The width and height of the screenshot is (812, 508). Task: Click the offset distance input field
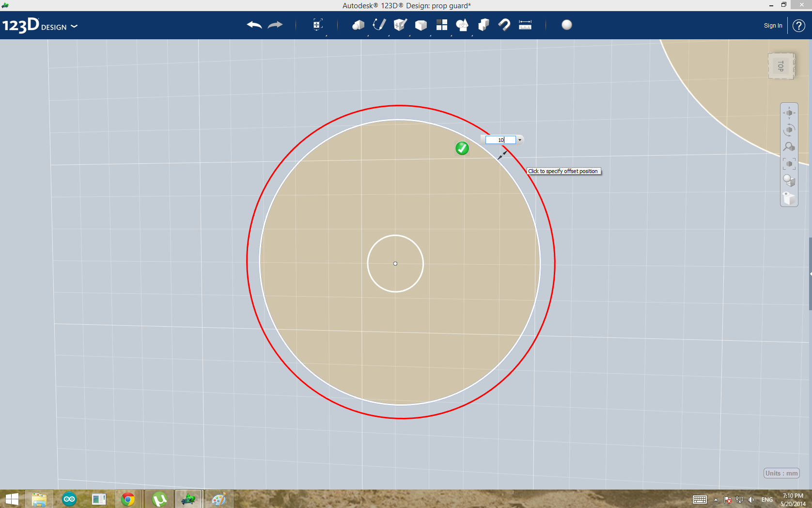tap(500, 140)
